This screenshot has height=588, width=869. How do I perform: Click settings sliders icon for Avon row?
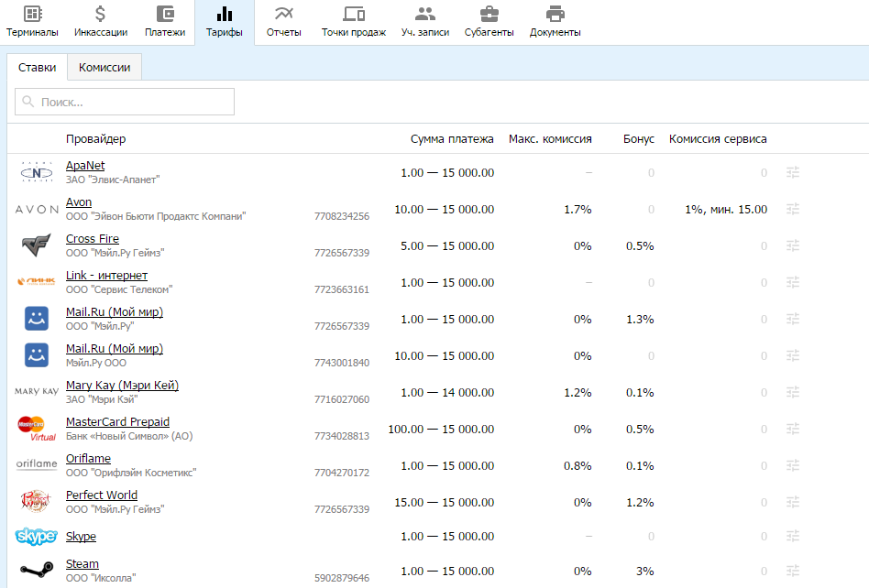click(793, 209)
